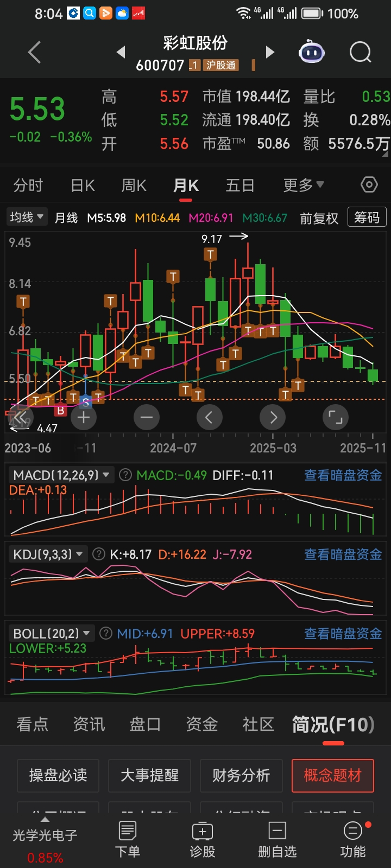Shift chart left with round arrow button
Screen dimensions: 391x868
tap(209, 417)
